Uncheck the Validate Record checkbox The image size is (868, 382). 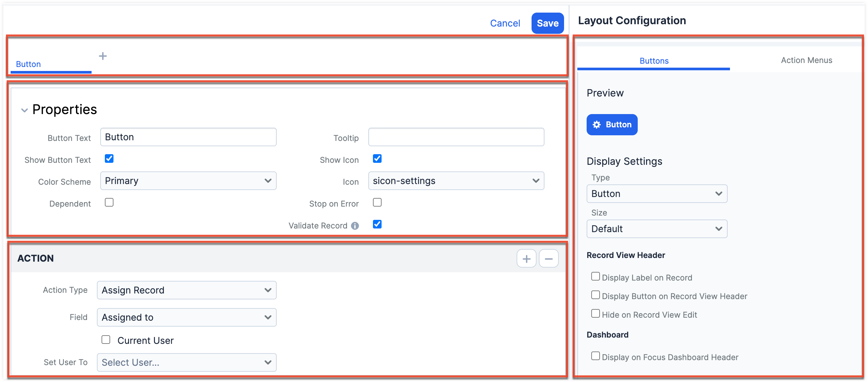coord(377,224)
